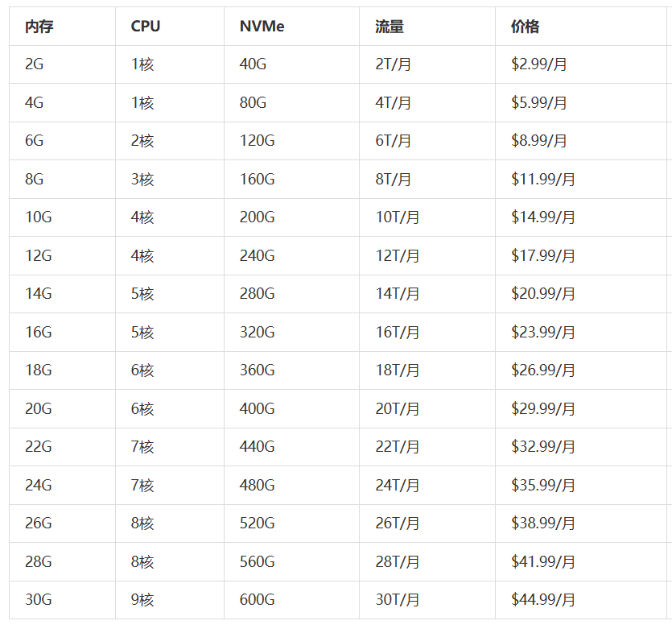The height and width of the screenshot is (629, 672).
Task: Select the $26.99/月 price cell
Action: [543, 370]
